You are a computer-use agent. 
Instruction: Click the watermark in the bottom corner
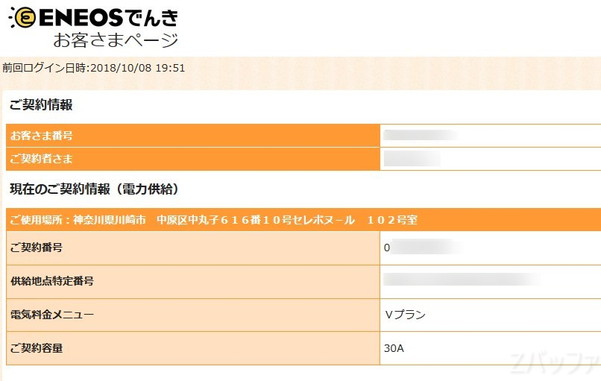pos(555,363)
